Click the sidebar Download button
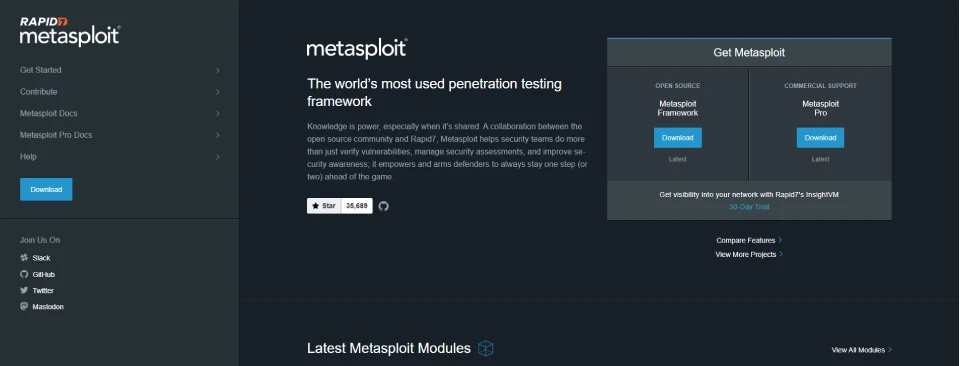 pos(46,189)
